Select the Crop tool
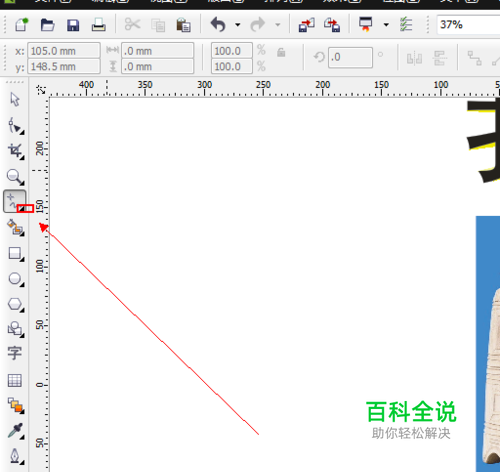The image size is (500, 472). tap(16, 151)
